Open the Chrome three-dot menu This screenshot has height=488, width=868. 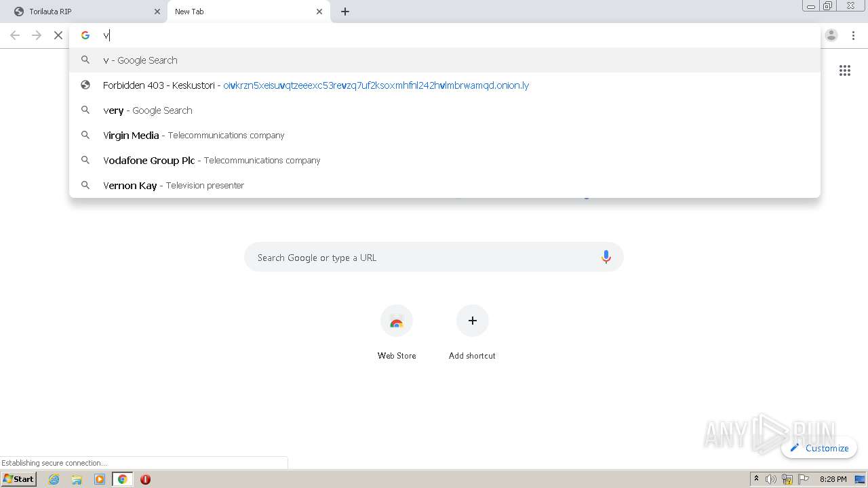pos(853,35)
